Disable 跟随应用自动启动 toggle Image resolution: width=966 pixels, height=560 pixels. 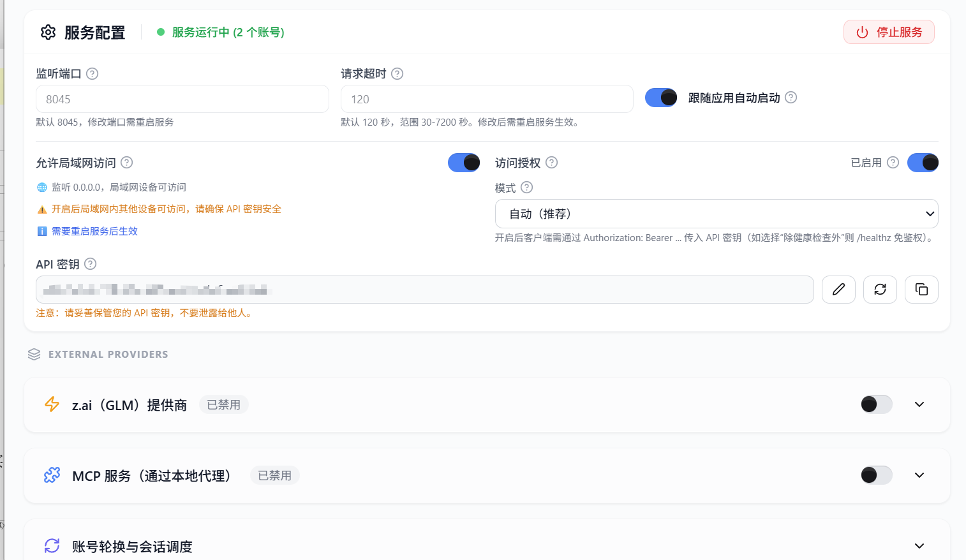coord(661,98)
